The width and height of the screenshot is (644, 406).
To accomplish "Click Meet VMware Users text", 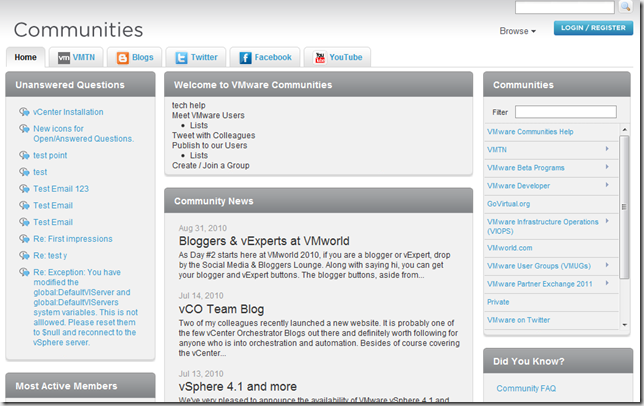I will pyautogui.click(x=208, y=115).
